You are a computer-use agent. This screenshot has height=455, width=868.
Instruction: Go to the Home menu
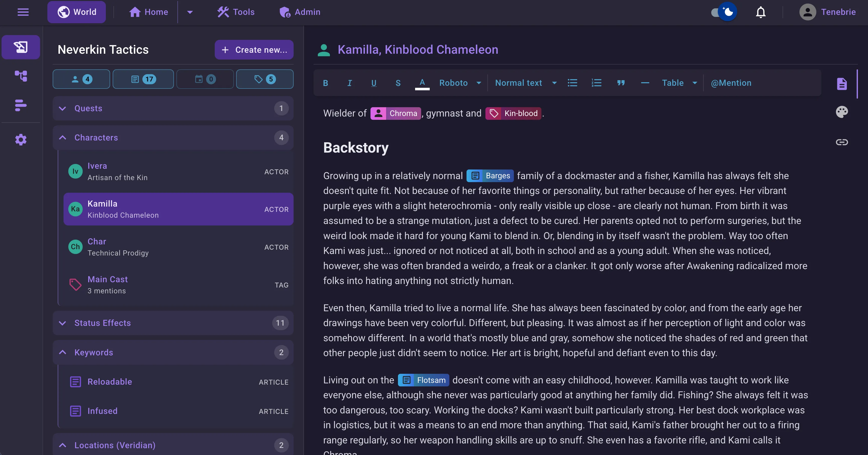pos(149,12)
